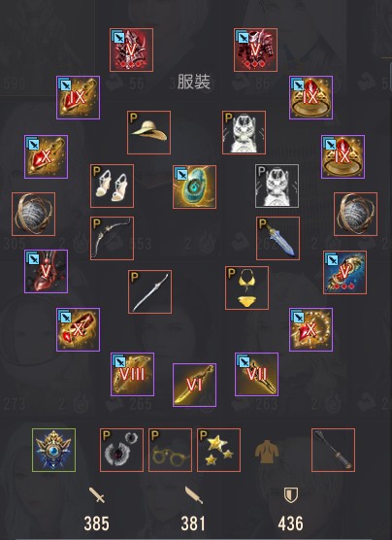Click the blue-gem crest emblem slot

pos(53,450)
